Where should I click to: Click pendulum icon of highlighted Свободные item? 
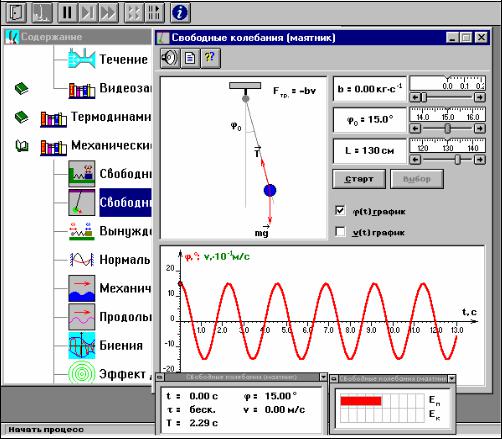click(82, 202)
